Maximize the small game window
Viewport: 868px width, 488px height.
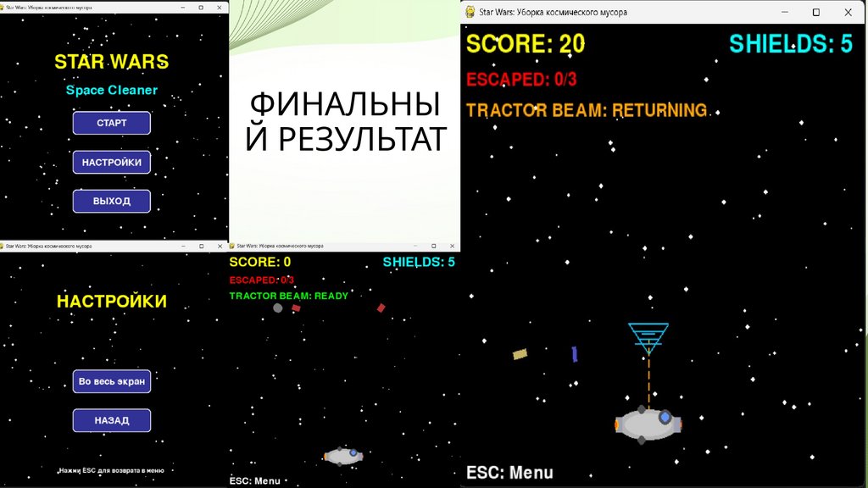[433, 246]
